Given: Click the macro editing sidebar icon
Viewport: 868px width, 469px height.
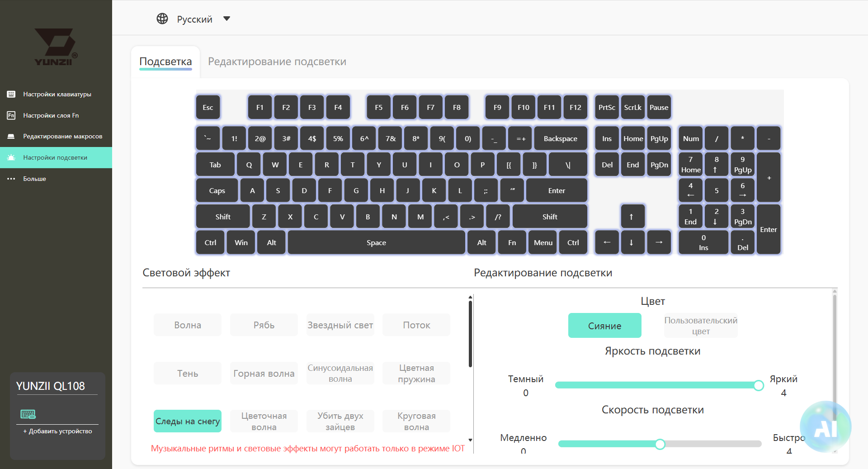Looking at the screenshot, I should 11,136.
